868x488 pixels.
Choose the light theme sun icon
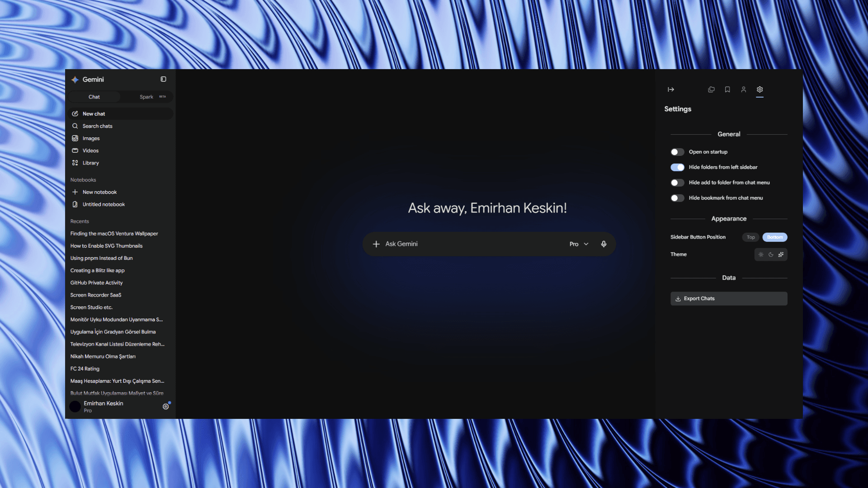761,254
